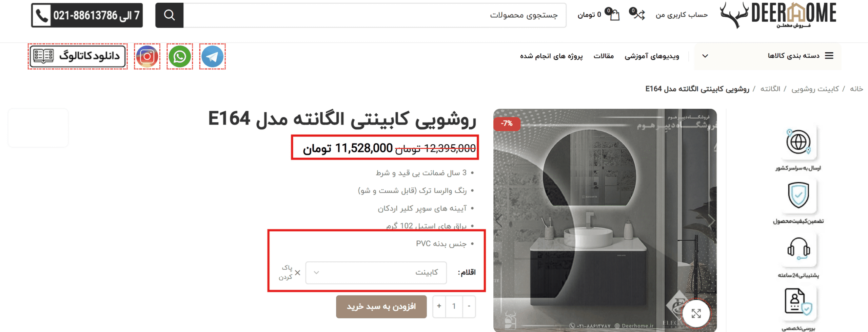Click افزودن به سبد خرید button
This screenshot has height=332, width=868.
[x=381, y=307]
